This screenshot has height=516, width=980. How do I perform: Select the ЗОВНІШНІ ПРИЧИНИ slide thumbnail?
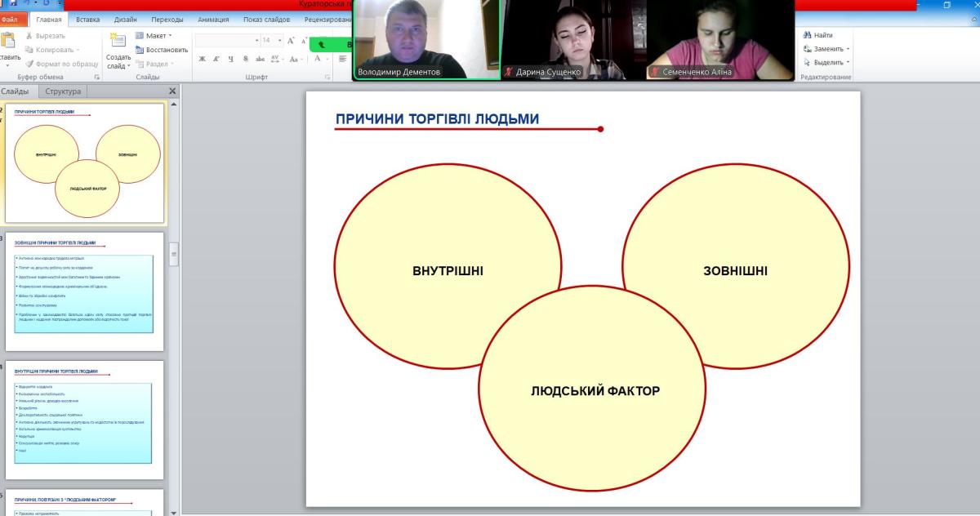(84, 291)
